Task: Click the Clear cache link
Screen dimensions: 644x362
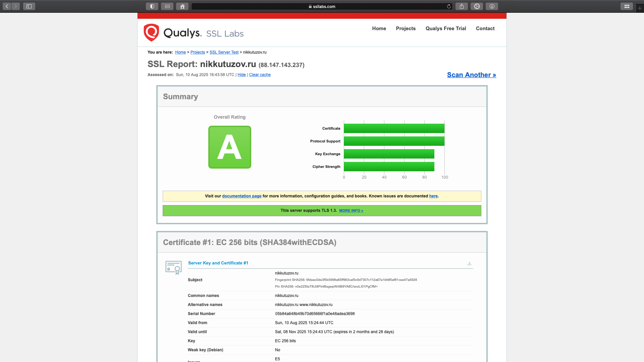Action: tap(260, 75)
